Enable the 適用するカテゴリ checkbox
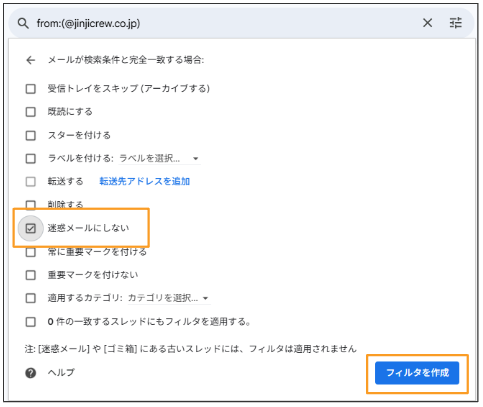The width and height of the screenshot is (483, 407). click(31, 298)
